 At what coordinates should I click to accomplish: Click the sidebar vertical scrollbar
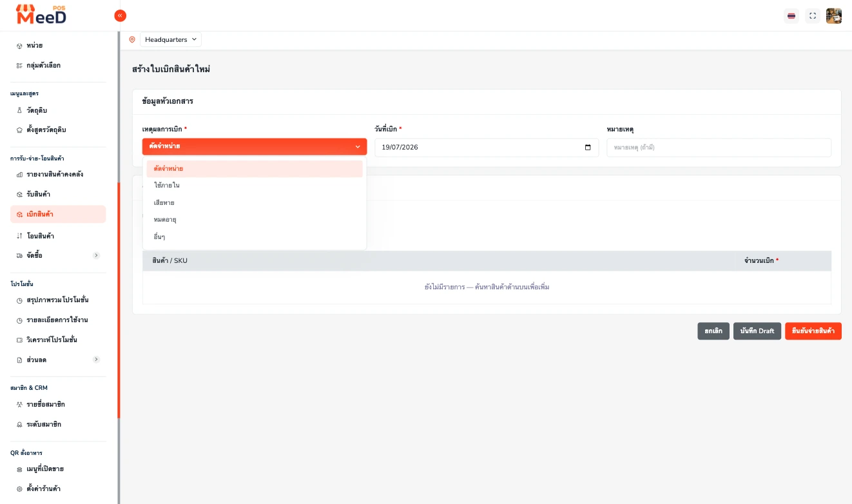click(x=119, y=300)
